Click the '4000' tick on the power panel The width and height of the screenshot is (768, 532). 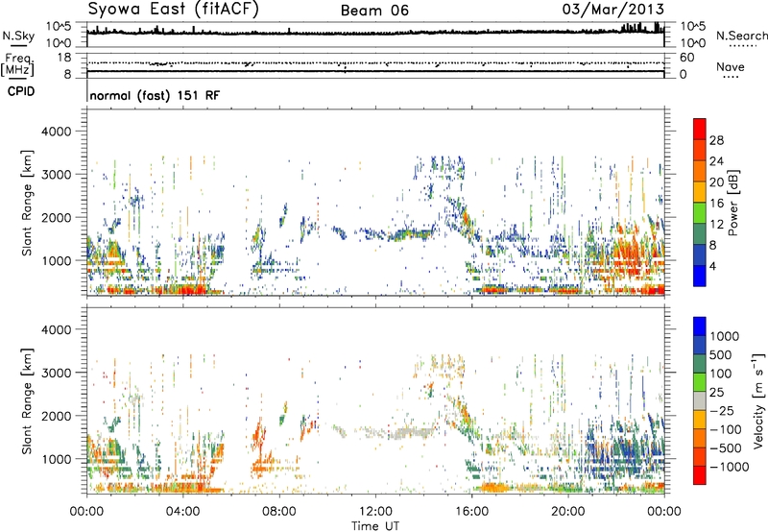[56, 132]
